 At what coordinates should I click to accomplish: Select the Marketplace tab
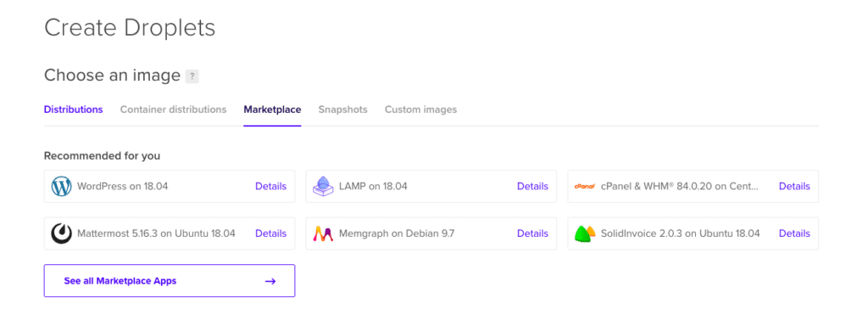coord(272,110)
